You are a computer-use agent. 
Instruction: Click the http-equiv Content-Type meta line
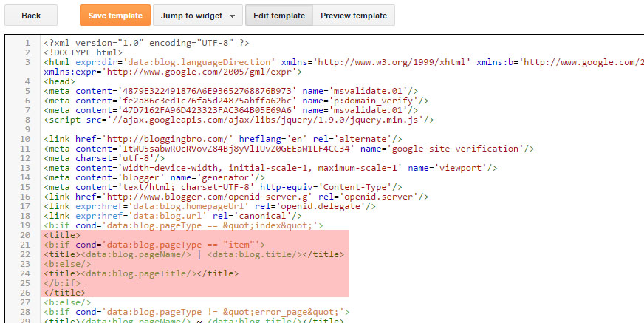[x=223, y=187]
